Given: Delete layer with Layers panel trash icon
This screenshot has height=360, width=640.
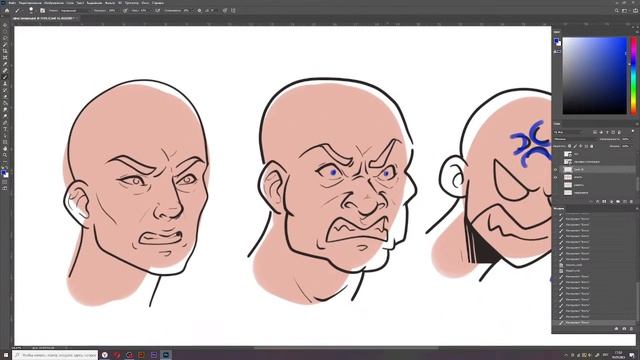Looking at the screenshot, I should pyautogui.click(x=631, y=202).
